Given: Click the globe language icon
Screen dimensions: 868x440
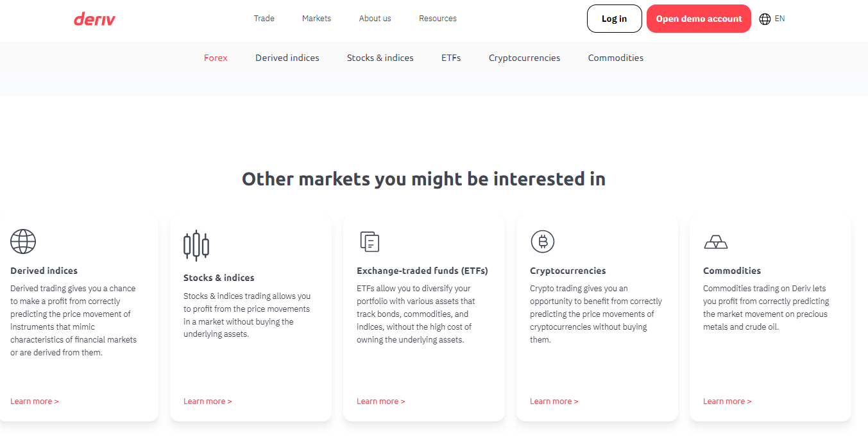Looking at the screenshot, I should [x=765, y=19].
